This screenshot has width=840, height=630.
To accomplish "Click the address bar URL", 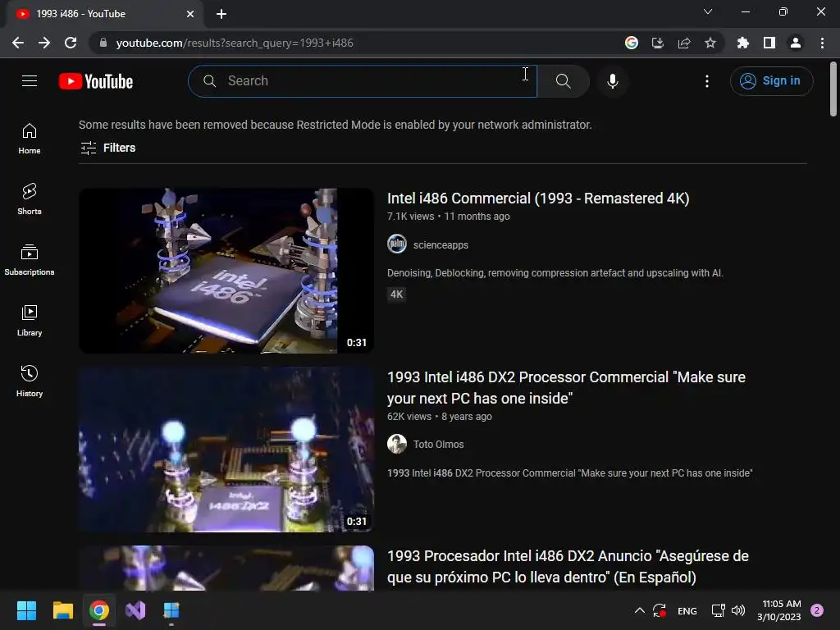I will 235,43.
